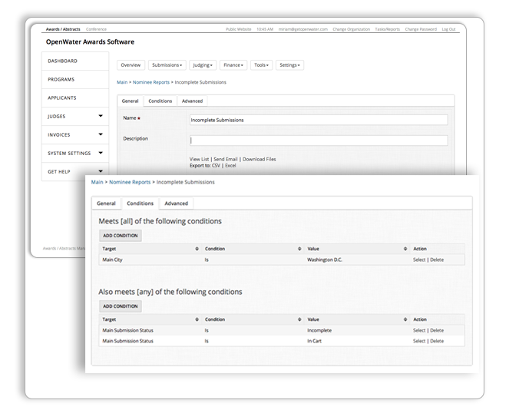509x420 pixels.
Task: Open the Submissions dropdown menu
Action: coord(167,65)
